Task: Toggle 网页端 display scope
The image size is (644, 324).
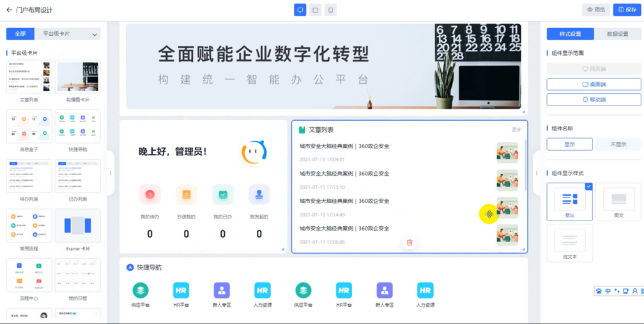Action: click(x=594, y=69)
